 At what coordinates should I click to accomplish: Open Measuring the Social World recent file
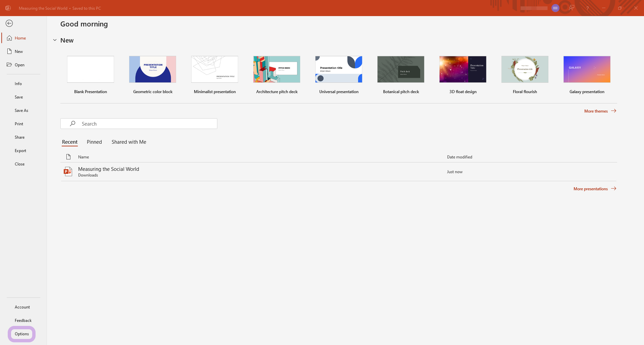coord(339,172)
